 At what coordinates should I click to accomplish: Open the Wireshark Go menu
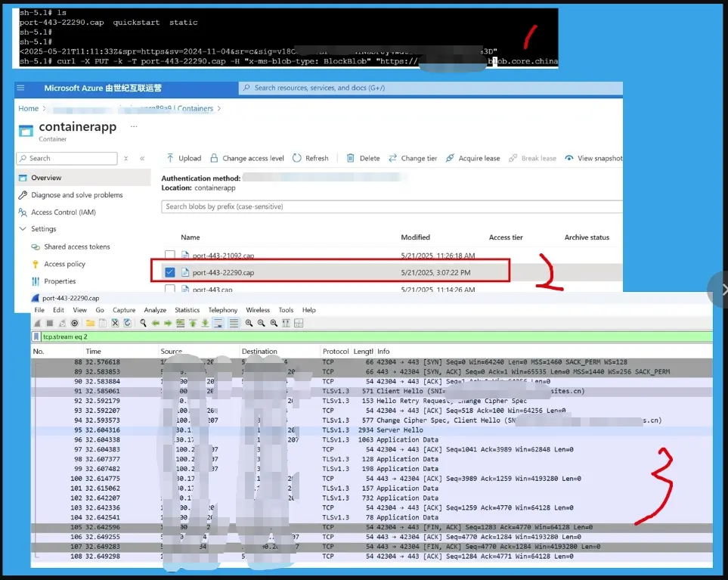coord(100,310)
